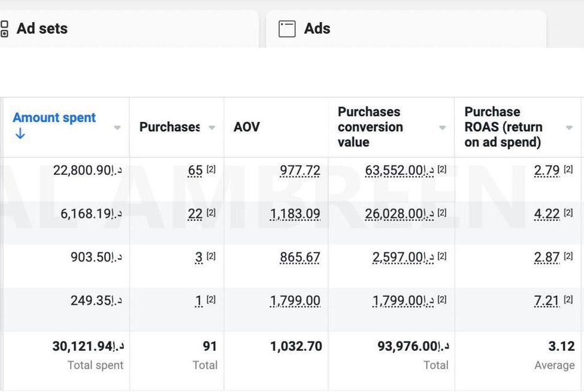Click the 4.22 ROAS value
The image size is (584, 392).
click(x=547, y=214)
